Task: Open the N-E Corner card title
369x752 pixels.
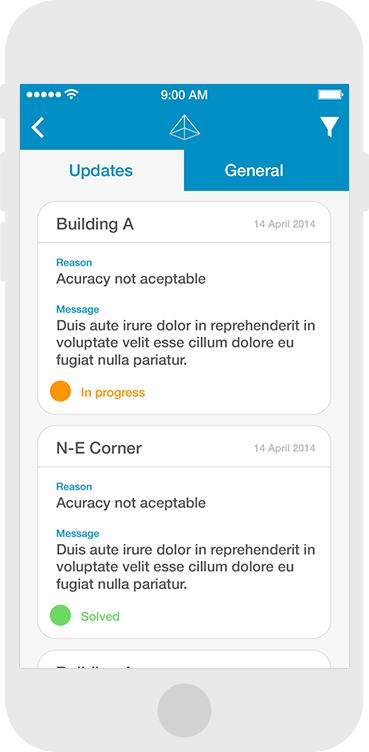Action: tap(99, 448)
